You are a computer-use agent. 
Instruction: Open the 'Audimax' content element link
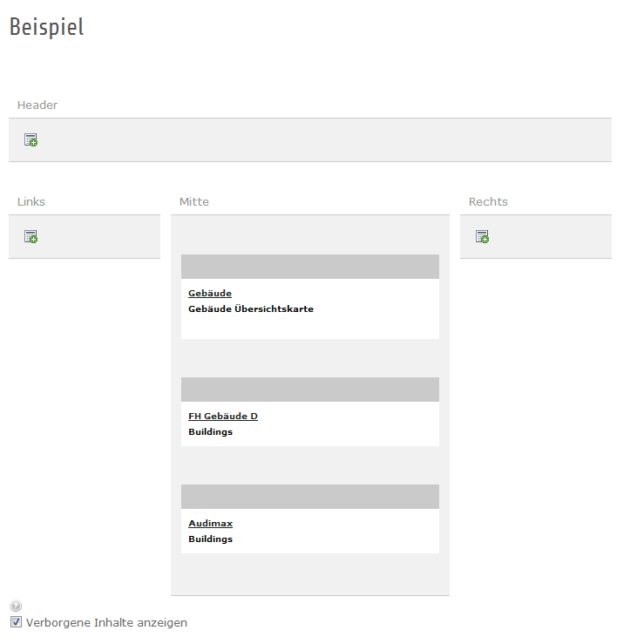211,524
